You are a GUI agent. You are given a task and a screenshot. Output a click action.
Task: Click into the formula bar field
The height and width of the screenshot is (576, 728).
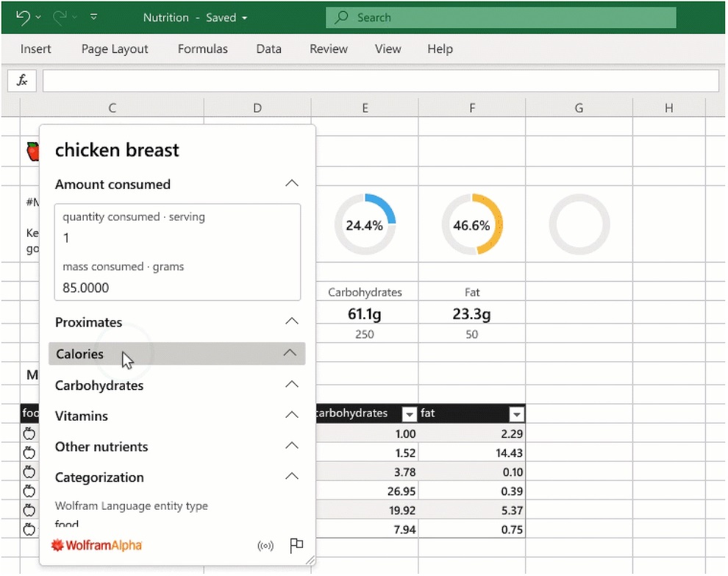click(x=381, y=81)
